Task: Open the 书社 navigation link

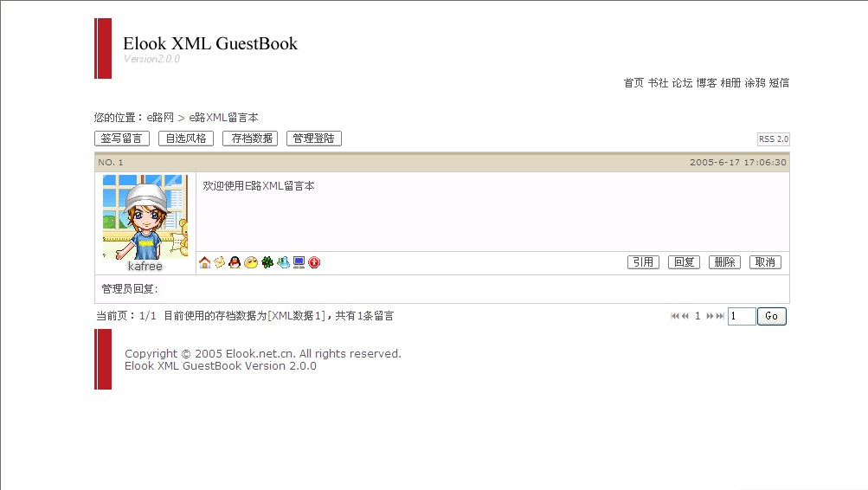Action: click(659, 83)
